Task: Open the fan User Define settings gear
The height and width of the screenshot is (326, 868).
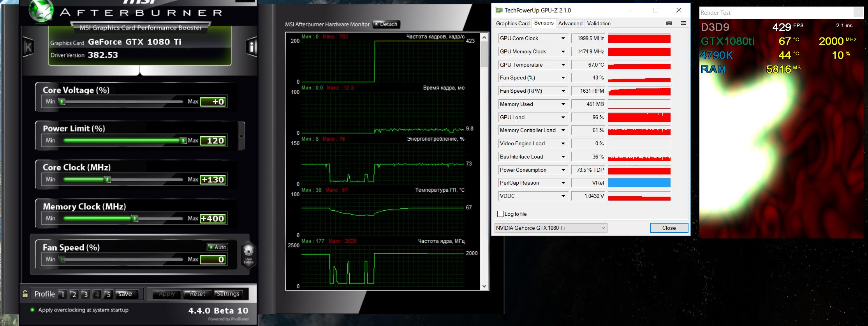Action: point(248,254)
